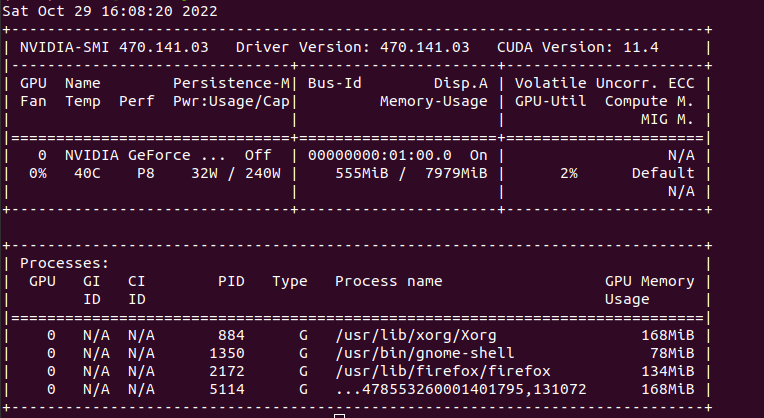764x418 pixels.
Task: Select the Default compute mode value
Action: [x=663, y=173]
